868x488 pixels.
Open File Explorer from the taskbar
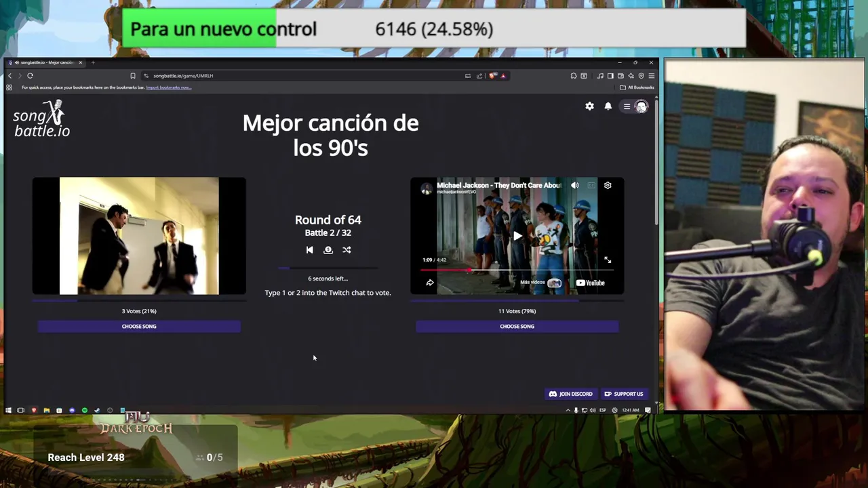click(x=46, y=410)
